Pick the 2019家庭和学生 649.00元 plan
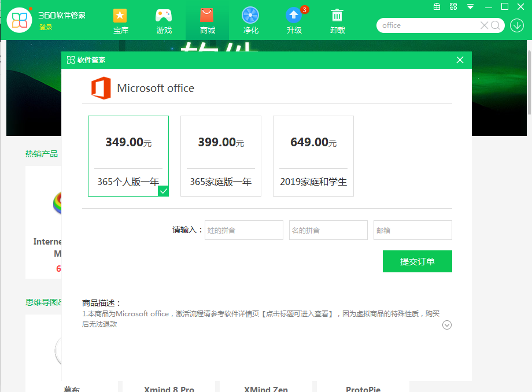532x392 pixels. tap(313, 156)
